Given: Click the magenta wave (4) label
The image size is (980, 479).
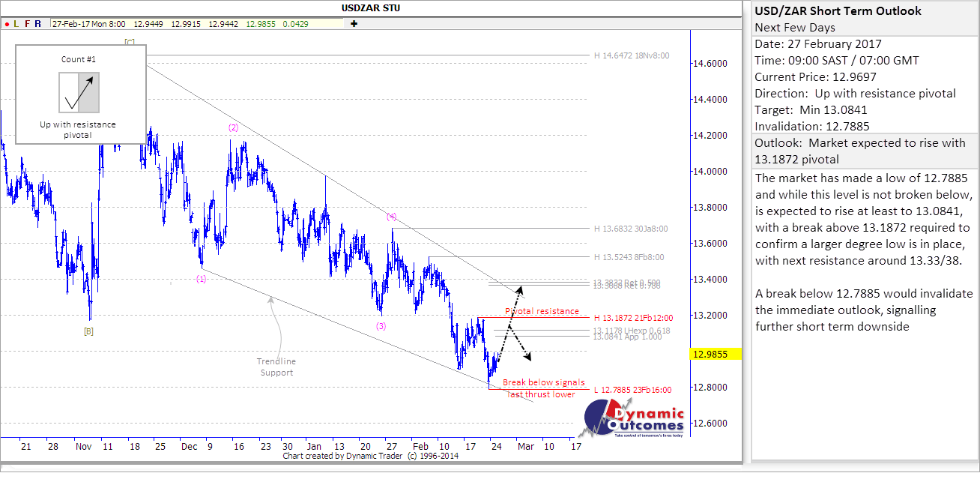Looking at the screenshot, I should pos(391,217).
